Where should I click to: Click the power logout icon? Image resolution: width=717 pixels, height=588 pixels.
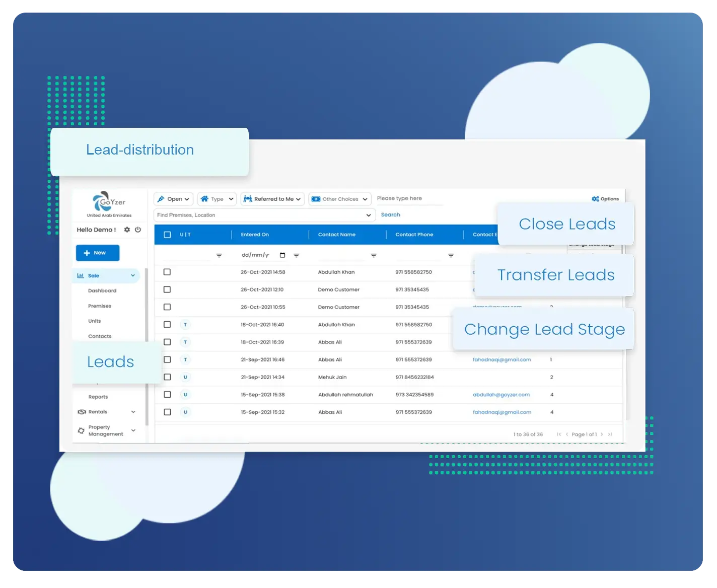pyautogui.click(x=138, y=230)
